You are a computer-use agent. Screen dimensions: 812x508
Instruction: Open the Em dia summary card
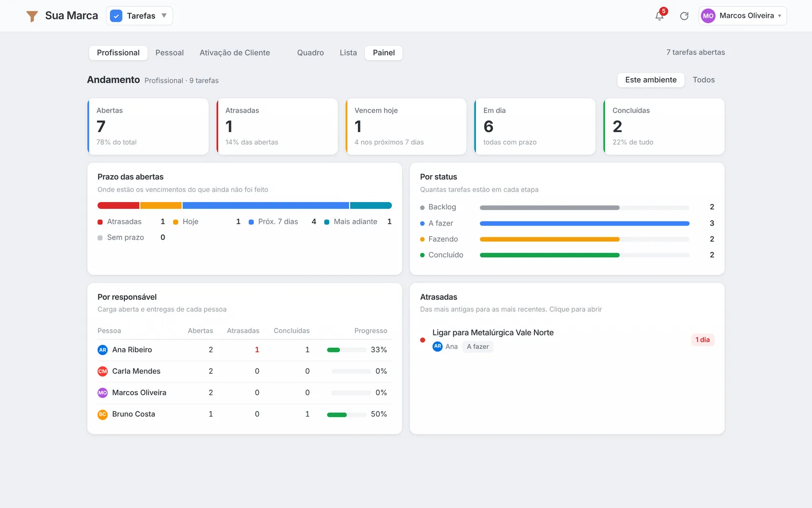pyautogui.click(x=535, y=126)
